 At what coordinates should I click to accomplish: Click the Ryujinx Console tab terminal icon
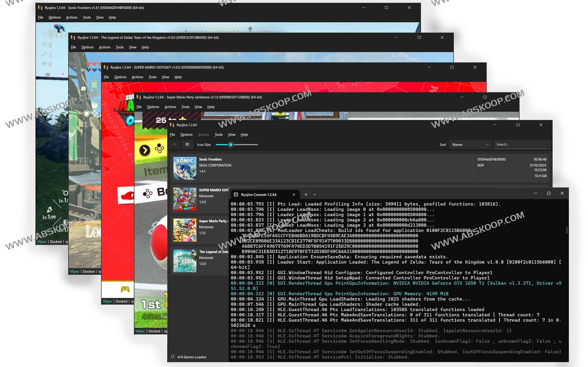tap(236, 195)
